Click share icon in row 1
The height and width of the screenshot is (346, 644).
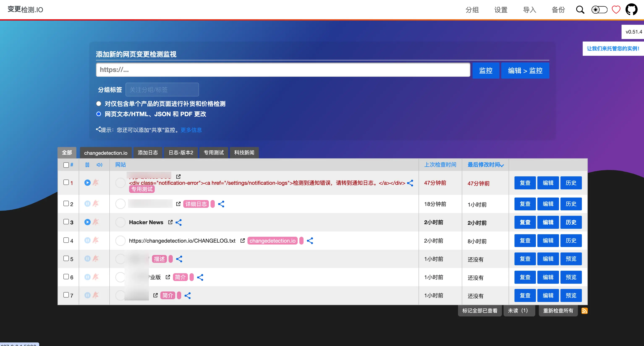click(x=410, y=183)
